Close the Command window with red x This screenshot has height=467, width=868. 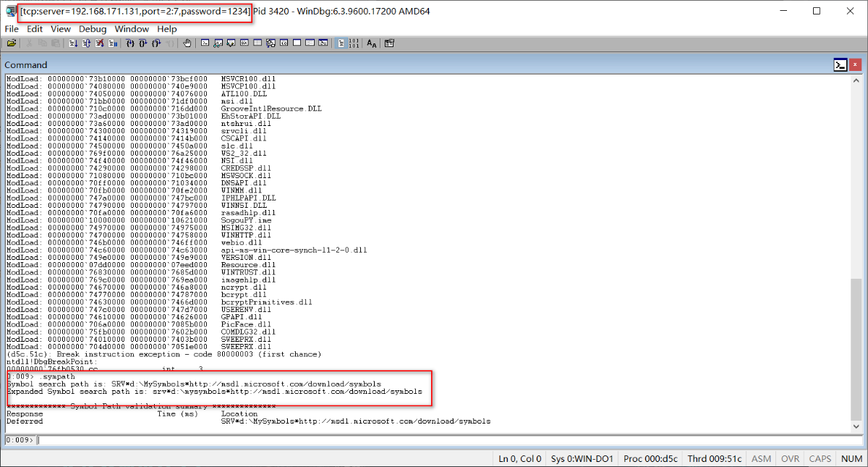tap(856, 65)
